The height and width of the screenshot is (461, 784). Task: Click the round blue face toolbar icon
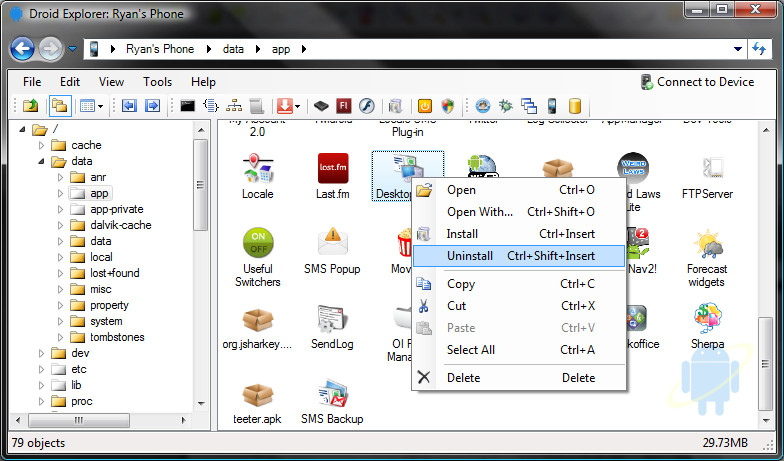click(x=482, y=106)
